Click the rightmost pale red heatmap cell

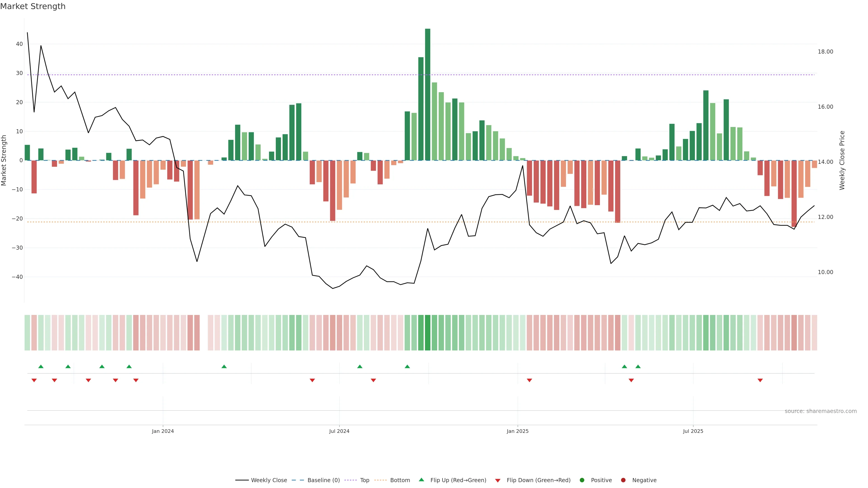click(x=814, y=333)
